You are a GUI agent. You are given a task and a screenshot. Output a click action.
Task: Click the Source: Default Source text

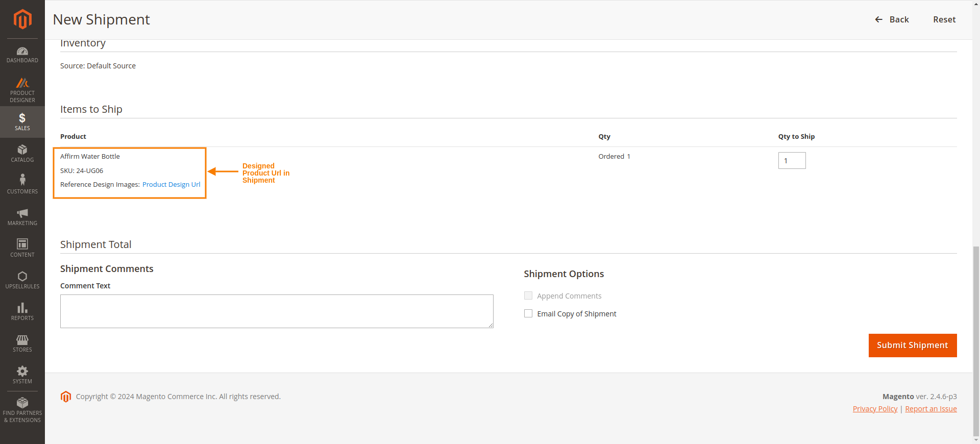(x=98, y=66)
